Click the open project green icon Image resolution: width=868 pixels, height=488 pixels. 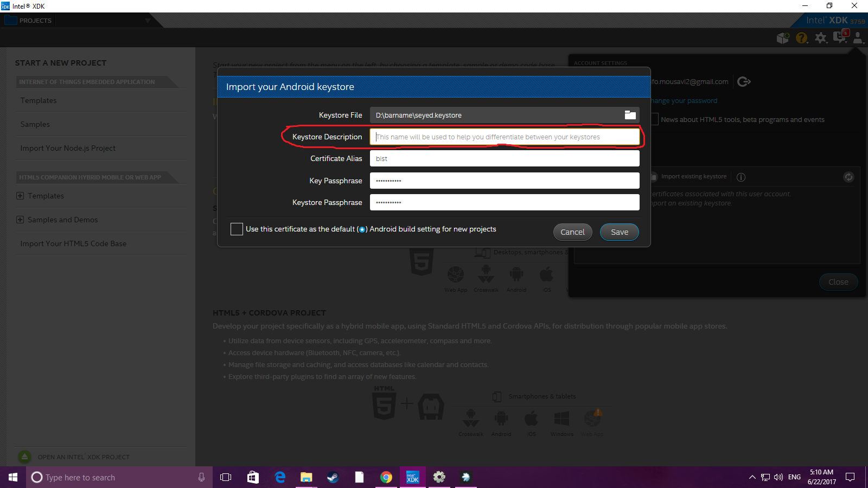24,457
